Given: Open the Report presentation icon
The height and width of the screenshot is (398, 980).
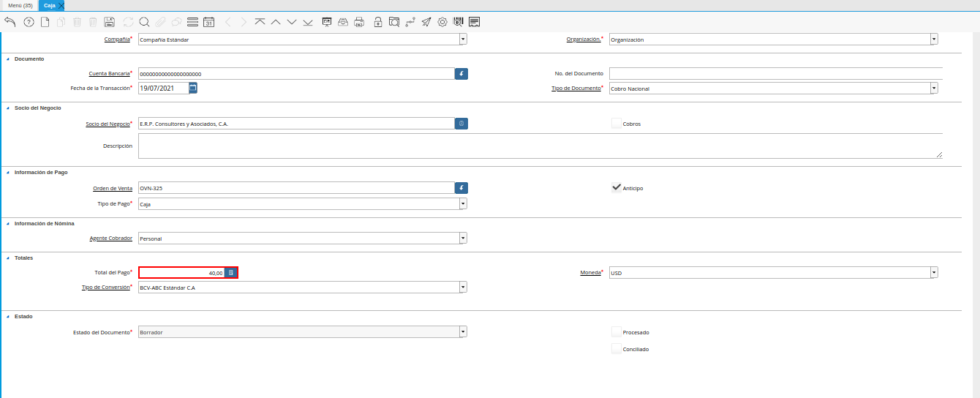Looking at the screenshot, I should (327, 22).
